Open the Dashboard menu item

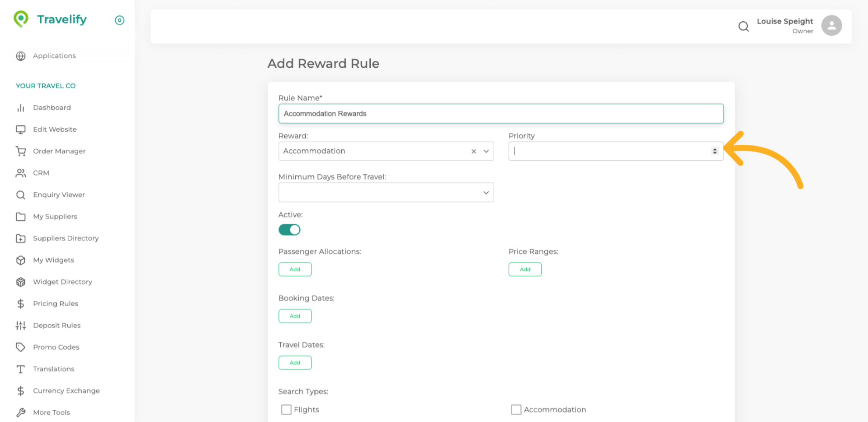pos(52,108)
